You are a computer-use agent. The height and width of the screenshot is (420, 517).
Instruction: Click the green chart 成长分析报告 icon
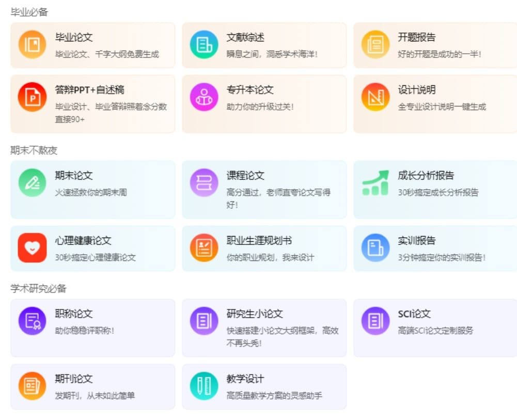pyautogui.click(x=375, y=183)
